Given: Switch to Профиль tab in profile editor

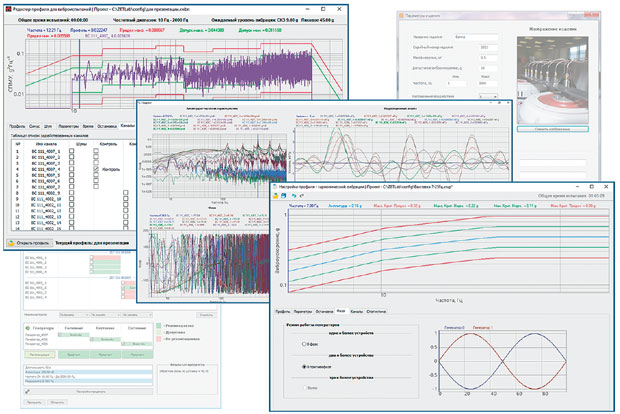Looking at the screenshot, I should pyautogui.click(x=17, y=126).
